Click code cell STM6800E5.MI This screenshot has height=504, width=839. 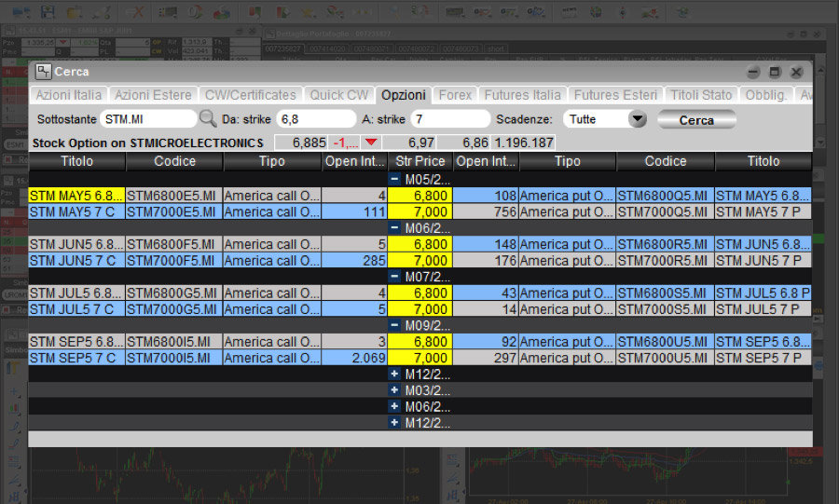coord(174,196)
